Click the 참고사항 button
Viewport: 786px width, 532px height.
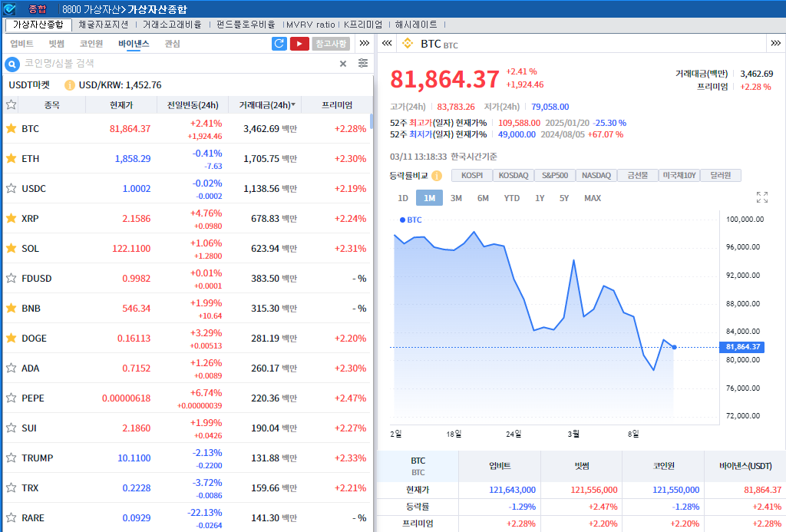pyautogui.click(x=331, y=44)
